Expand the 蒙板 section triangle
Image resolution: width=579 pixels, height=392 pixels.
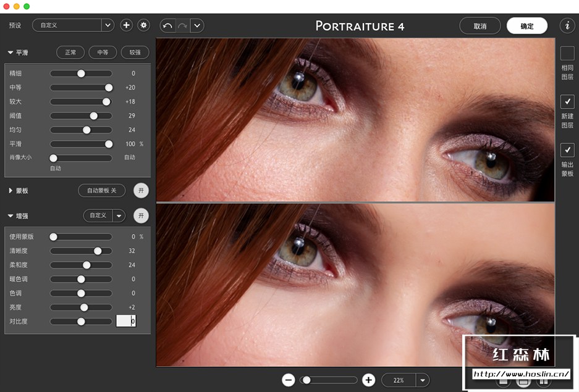[11, 191]
